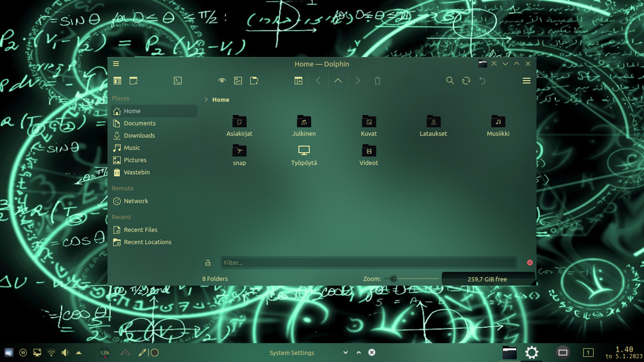Pick a color with eyedropper widget

[142, 353]
